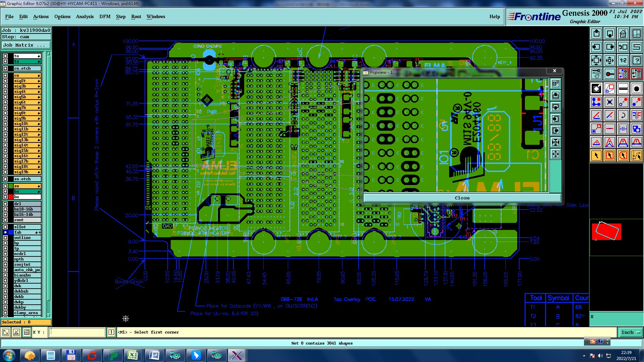Screen dimensions: 644x362
Task: Click the pan up icon in right toolbar
Action: (596, 34)
